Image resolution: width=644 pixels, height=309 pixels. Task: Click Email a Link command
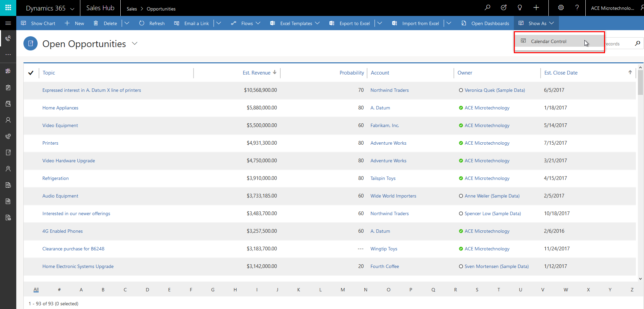coord(192,23)
